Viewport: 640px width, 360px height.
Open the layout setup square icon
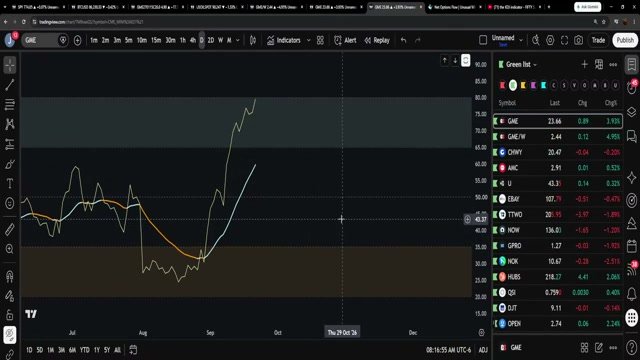coord(483,40)
